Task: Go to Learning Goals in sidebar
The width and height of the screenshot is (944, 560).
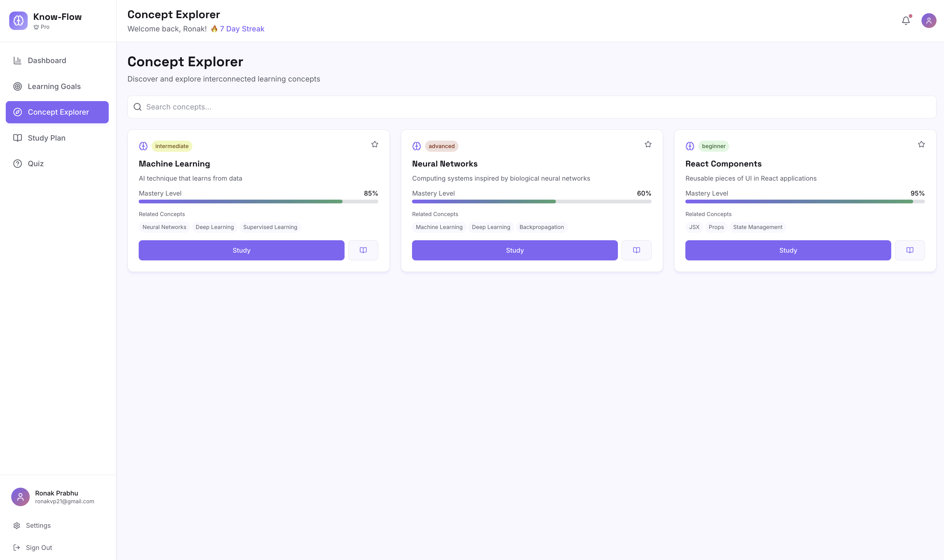Action: [54, 86]
